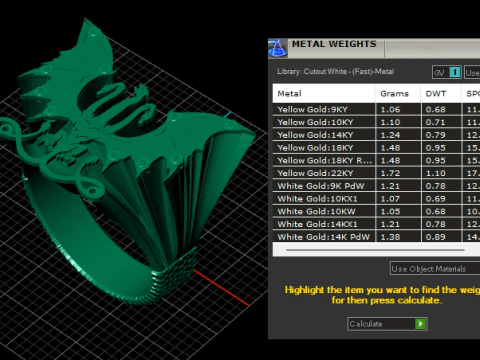This screenshot has height=360, width=480.
Task: Select the Yellow Gold:22KY row
Action: [x=376, y=173]
